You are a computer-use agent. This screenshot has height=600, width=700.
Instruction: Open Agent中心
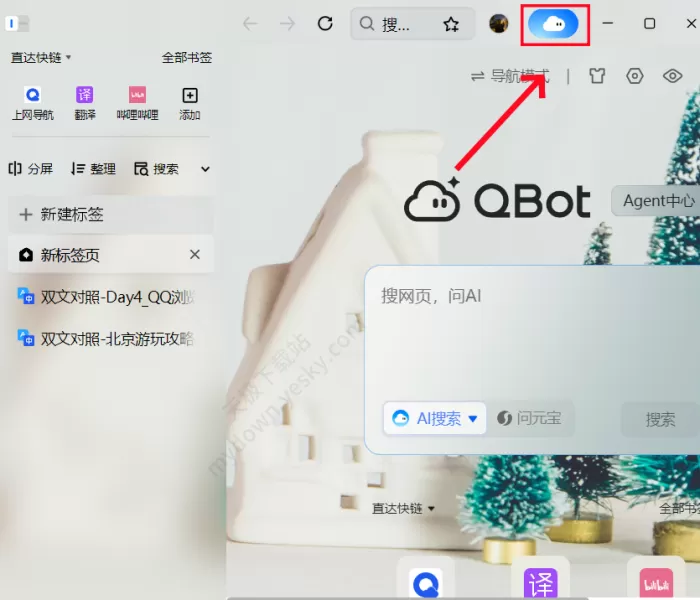pos(656,201)
